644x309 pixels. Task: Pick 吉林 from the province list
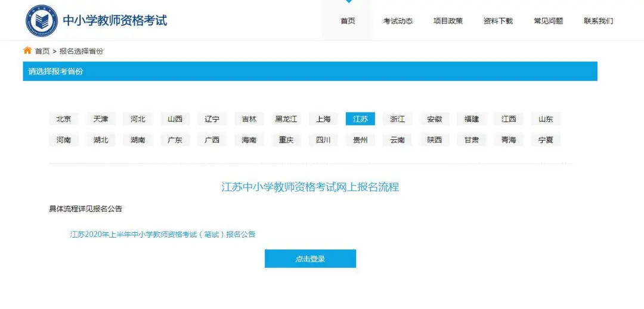[x=249, y=119]
